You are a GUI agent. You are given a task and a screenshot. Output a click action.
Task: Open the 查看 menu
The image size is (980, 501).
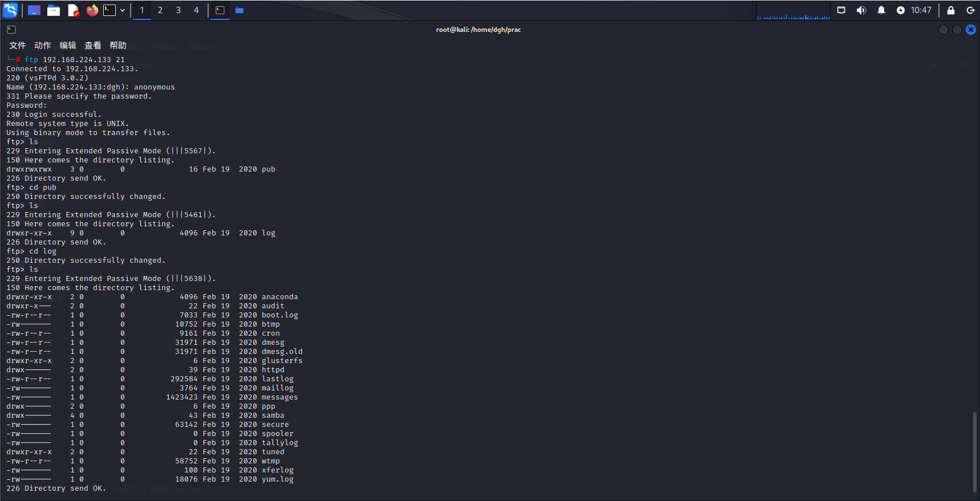pos(93,46)
